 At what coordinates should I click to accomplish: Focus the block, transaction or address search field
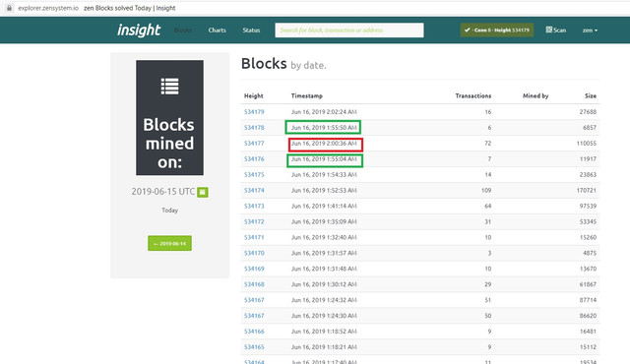coord(349,30)
